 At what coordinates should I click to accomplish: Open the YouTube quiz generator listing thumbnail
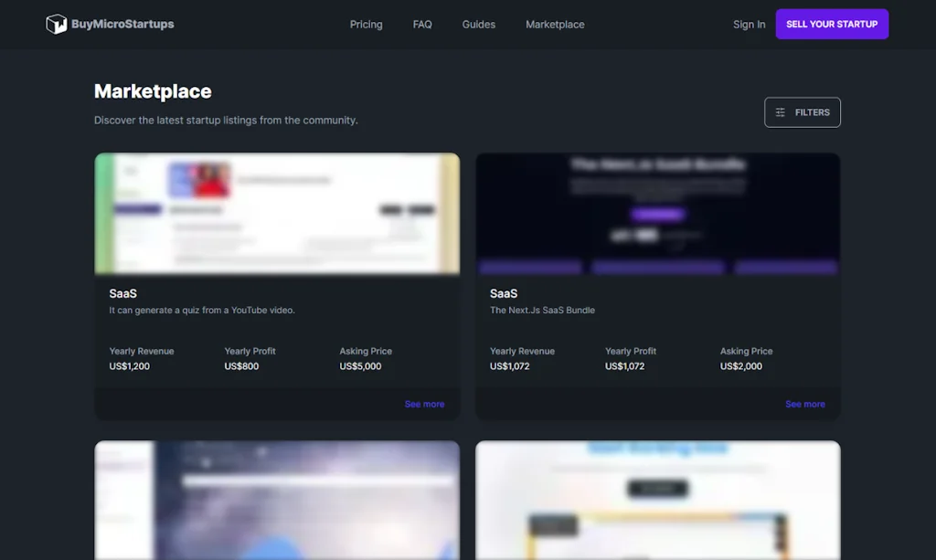pyautogui.click(x=277, y=213)
